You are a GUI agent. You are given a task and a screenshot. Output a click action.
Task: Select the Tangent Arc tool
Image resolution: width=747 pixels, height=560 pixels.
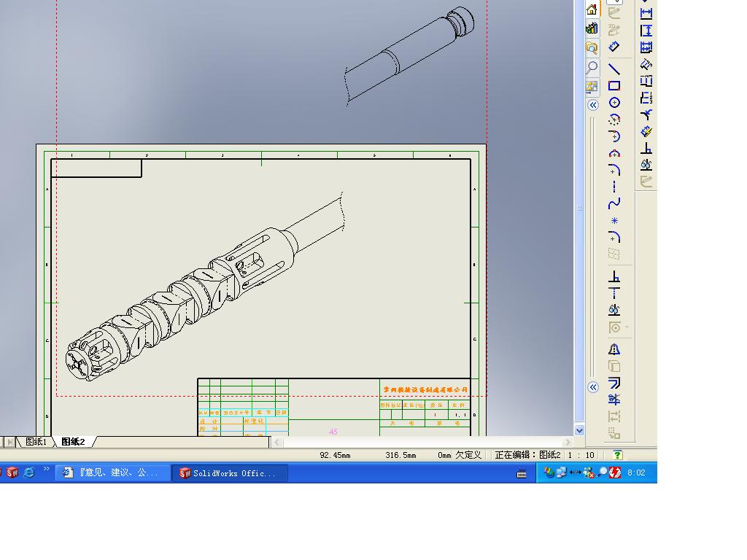614,136
